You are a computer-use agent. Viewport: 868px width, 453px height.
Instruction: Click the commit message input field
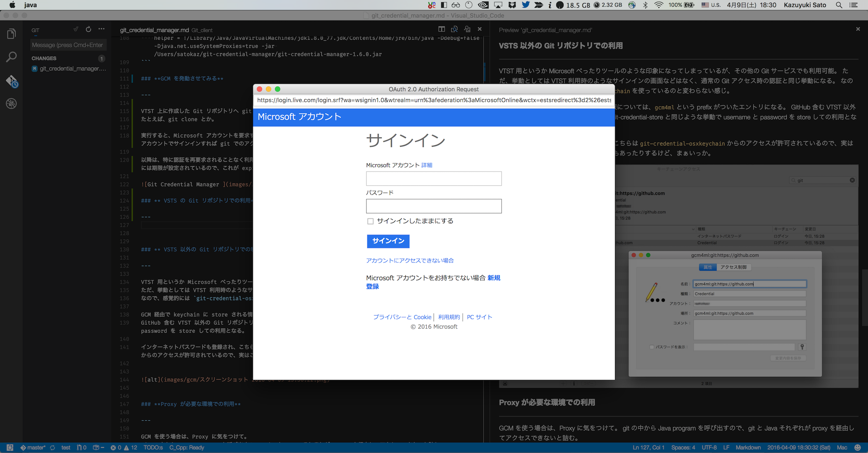[68, 44]
